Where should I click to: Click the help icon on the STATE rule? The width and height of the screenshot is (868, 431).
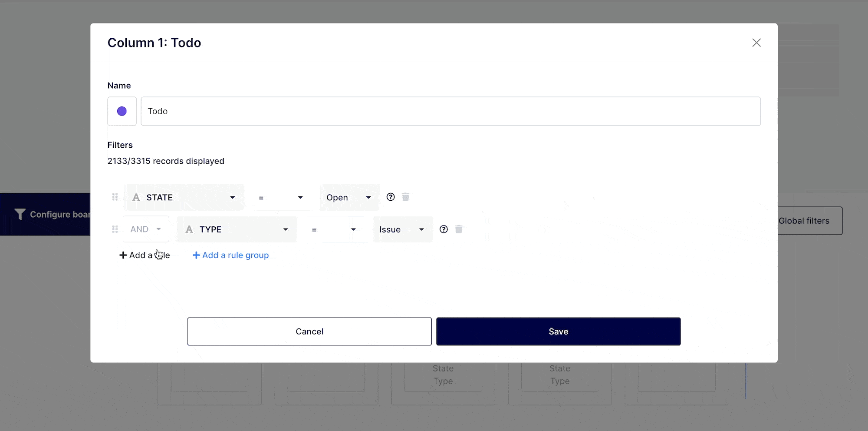(391, 197)
